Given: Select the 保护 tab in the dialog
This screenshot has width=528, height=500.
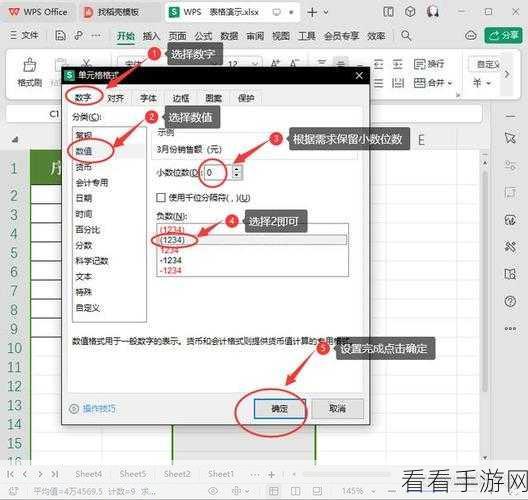Looking at the screenshot, I should click(x=246, y=98).
